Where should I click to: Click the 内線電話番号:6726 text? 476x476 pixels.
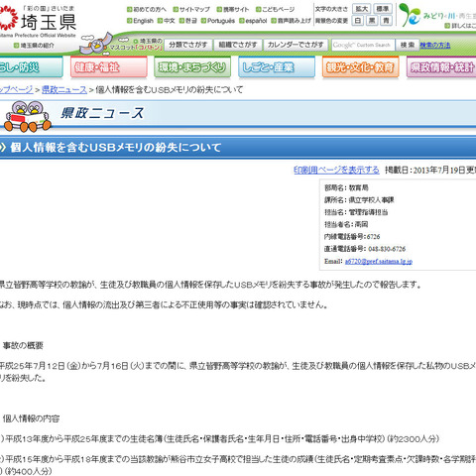coord(352,237)
